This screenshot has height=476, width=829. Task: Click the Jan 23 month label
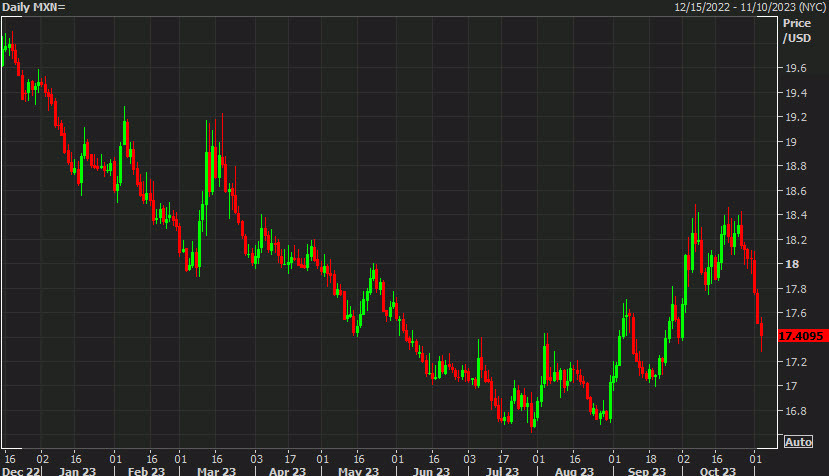tap(77, 471)
